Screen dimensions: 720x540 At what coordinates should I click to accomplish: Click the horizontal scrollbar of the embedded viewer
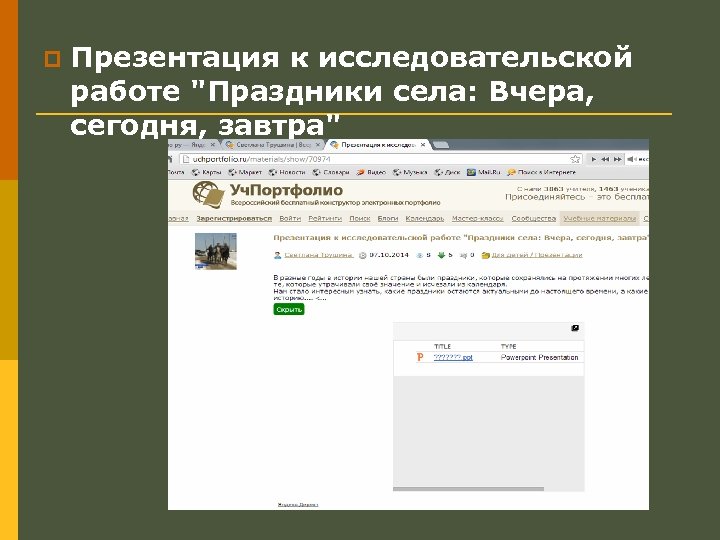click(468, 489)
